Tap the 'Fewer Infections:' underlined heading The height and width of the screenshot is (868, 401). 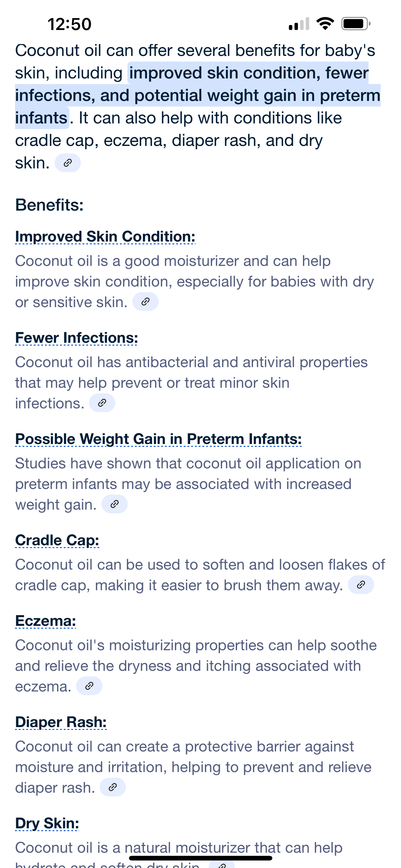pyautogui.click(x=77, y=338)
